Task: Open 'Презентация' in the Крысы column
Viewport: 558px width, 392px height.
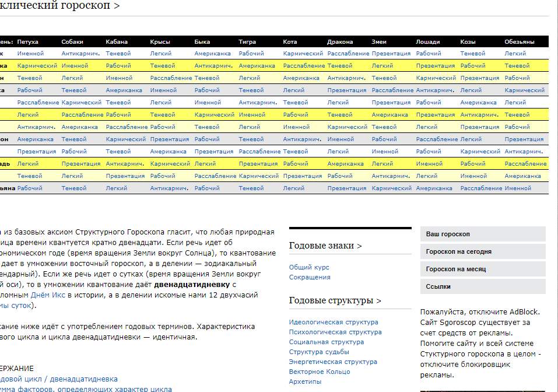Action: click(170, 139)
